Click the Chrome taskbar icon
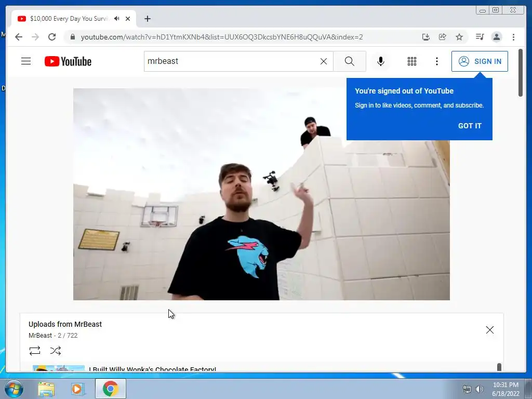The image size is (532, 399). pos(110,389)
